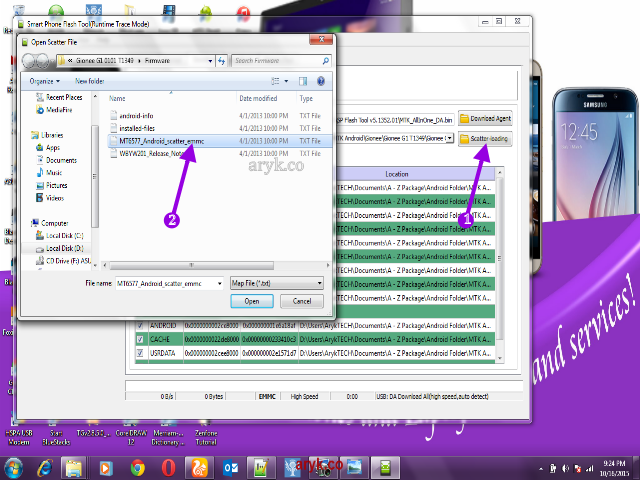Image resolution: width=640 pixels, height=480 pixels.
Task: Open the dialog help question-mark icon
Action: [321, 81]
